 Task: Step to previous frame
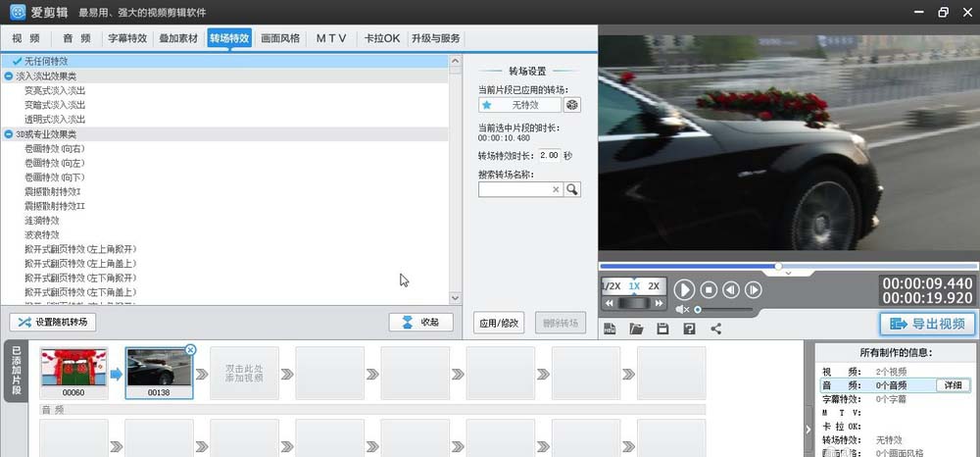point(730,289)
